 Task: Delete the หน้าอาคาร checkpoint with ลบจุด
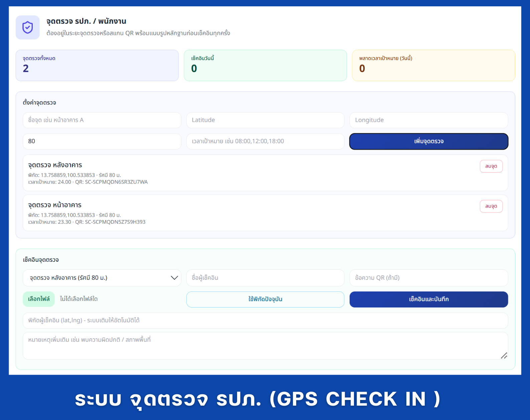pos(491,206)
